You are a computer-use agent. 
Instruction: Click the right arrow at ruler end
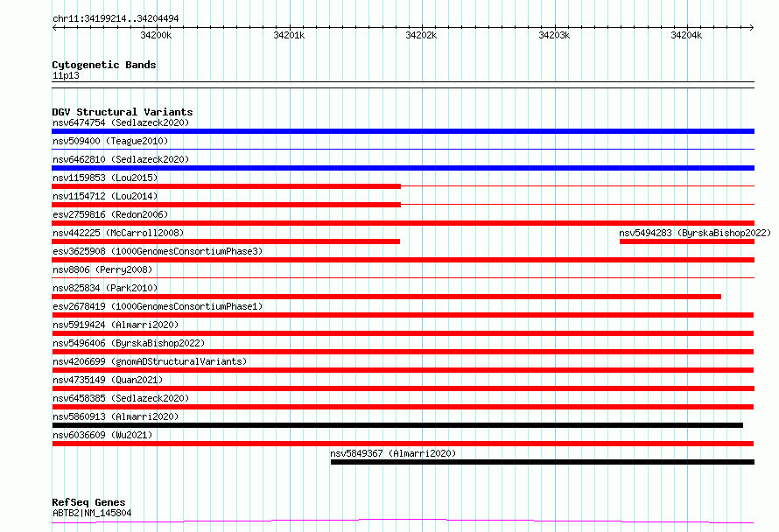click(x=751, y=28)
